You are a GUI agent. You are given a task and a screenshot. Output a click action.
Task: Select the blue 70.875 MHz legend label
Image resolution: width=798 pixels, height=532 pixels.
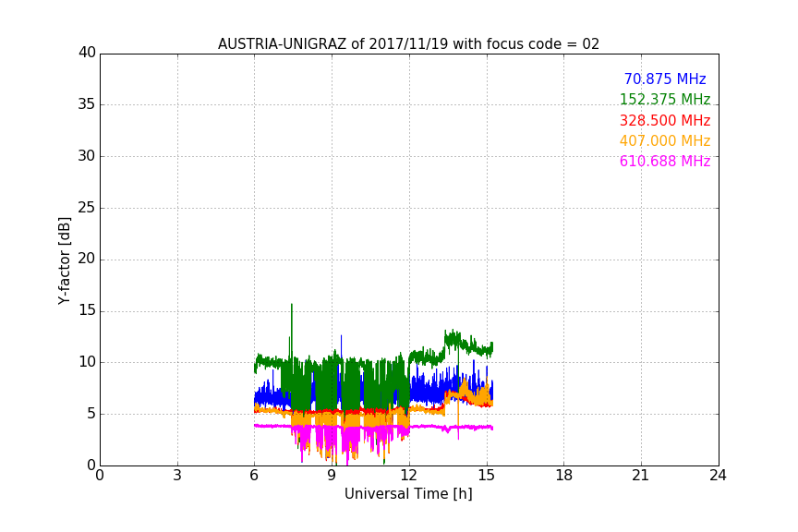[665, 79]
